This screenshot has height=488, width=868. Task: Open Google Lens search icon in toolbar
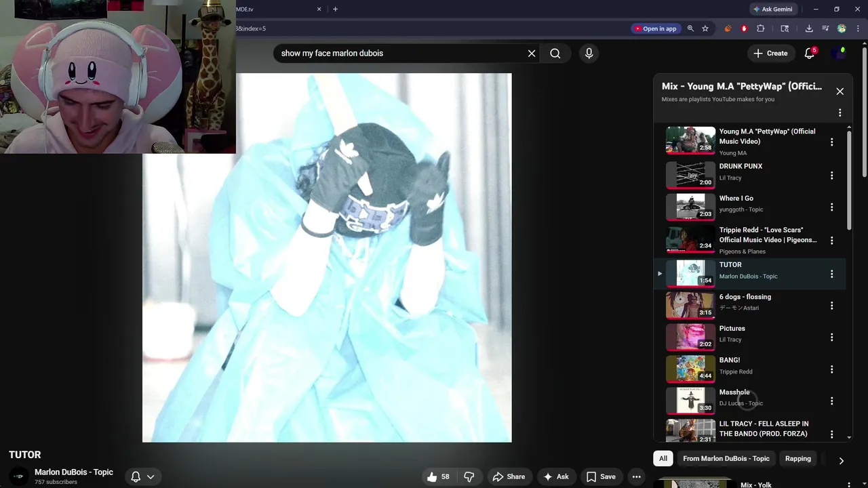point(785,28)
